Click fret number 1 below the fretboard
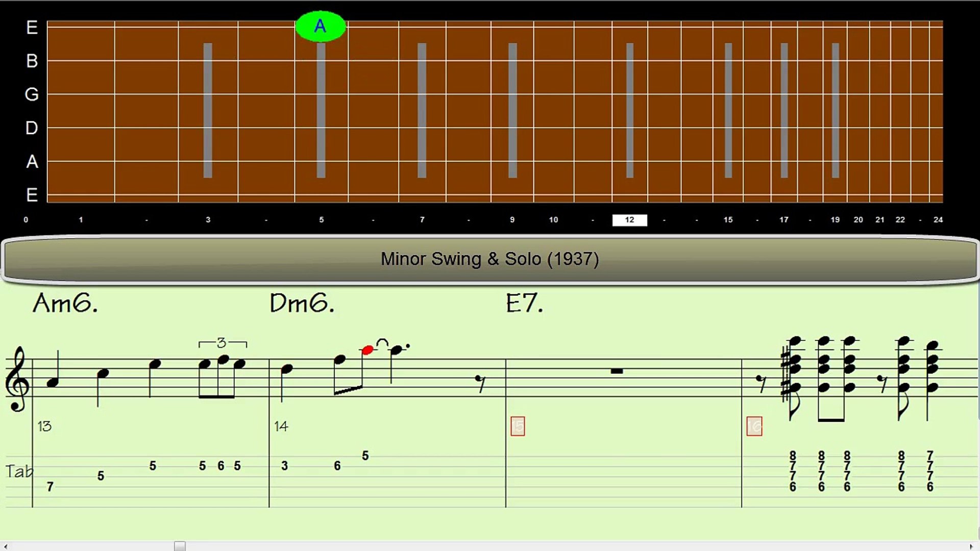 click(x=81, y=220)
